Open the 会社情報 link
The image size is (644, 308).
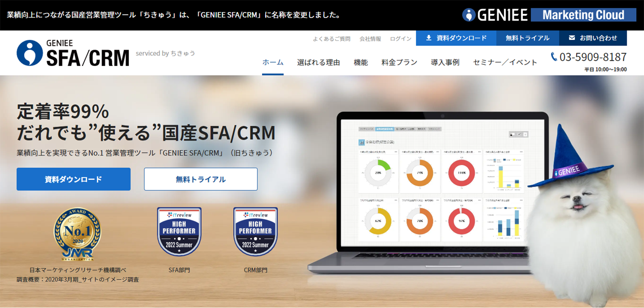(x=370, y=39)
